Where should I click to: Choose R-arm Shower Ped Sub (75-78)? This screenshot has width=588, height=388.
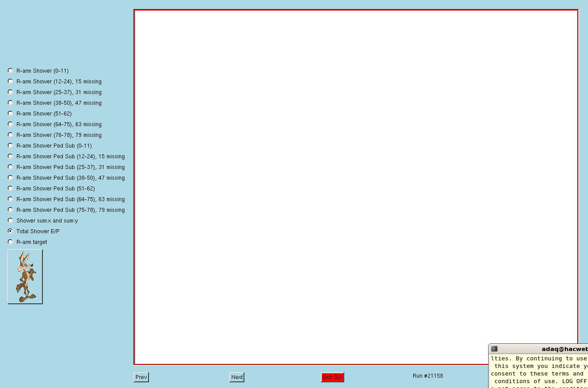[x=10, y=210]
